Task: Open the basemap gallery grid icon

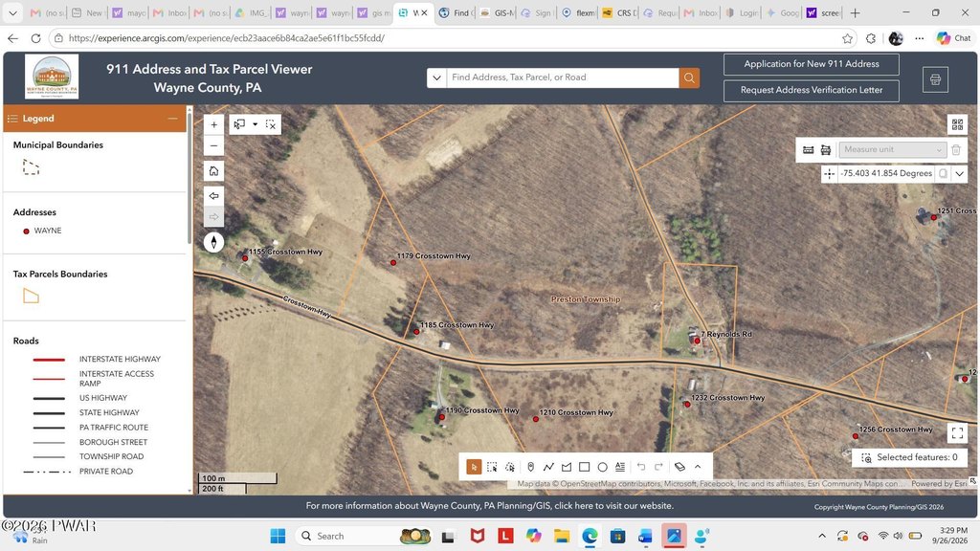Action: pyautogui.click(x=957, y=124)
